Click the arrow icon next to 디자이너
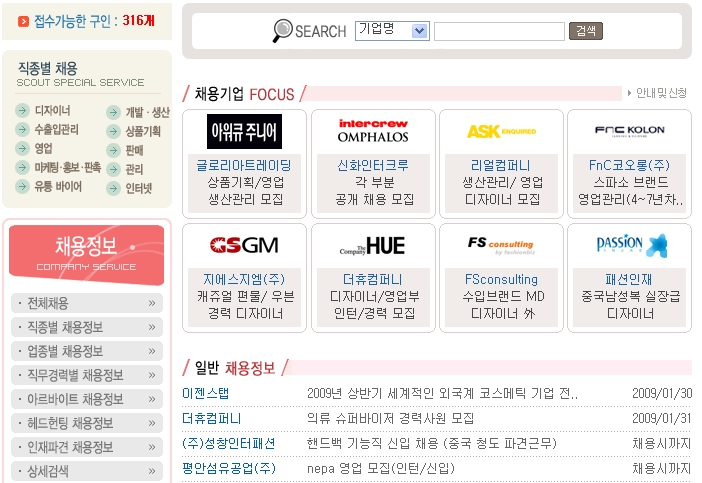The image size is (702, 483). (22, 110)
